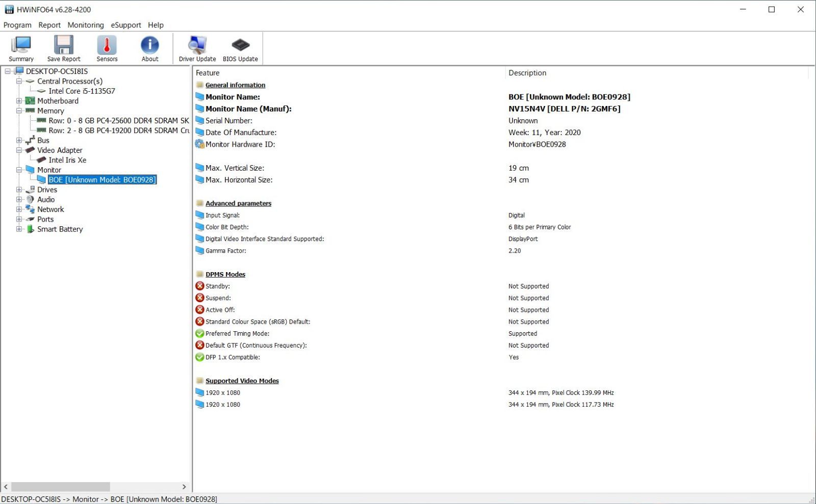This screenshot has width=816, height=504.
Task: Select video mode with Pixel Clock 117.73 MHz
Action: point(501,405)
